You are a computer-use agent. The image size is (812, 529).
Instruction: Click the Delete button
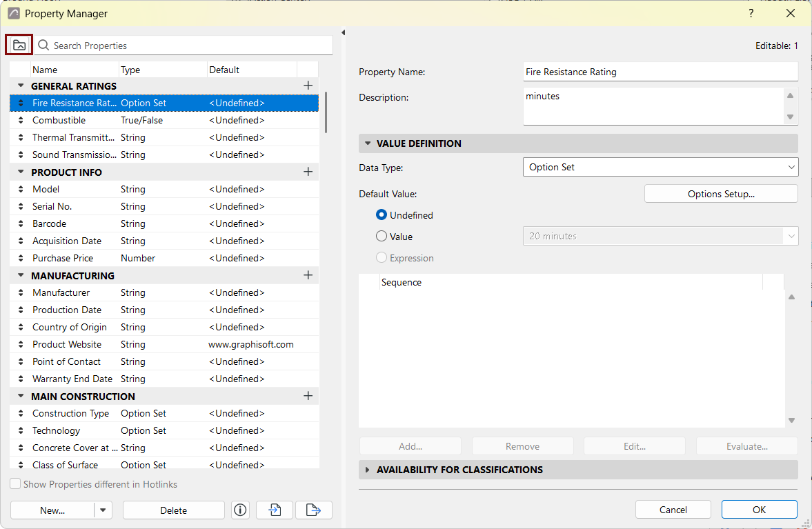pyautogui.click(x=173, y=510)
